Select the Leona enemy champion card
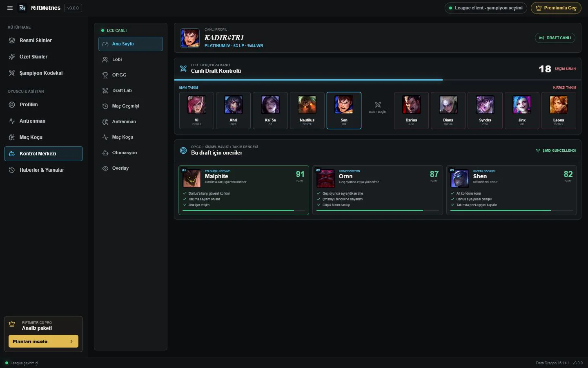 tap(559, 110)
